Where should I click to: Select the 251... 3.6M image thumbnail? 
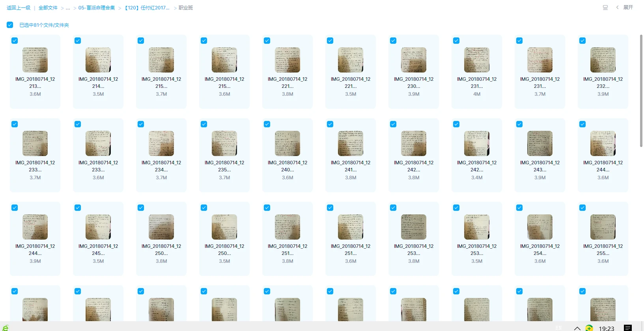(351, 227)
